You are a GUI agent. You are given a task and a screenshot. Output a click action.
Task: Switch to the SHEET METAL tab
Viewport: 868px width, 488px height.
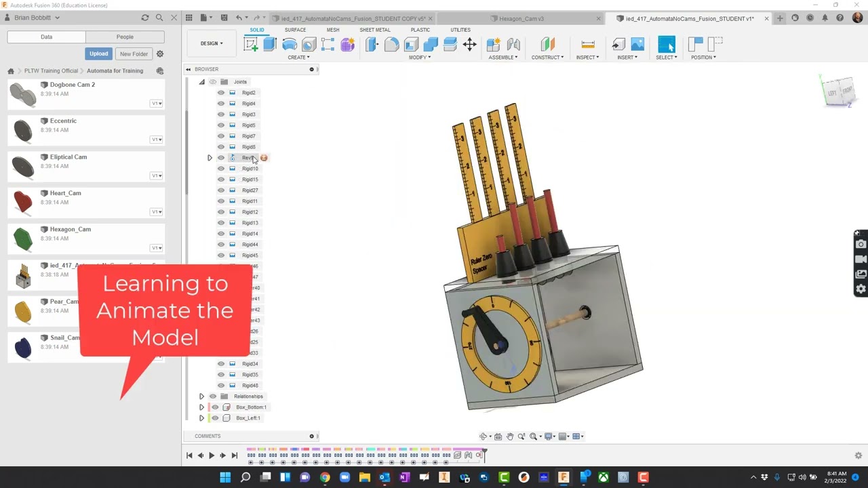coord(375,30)
